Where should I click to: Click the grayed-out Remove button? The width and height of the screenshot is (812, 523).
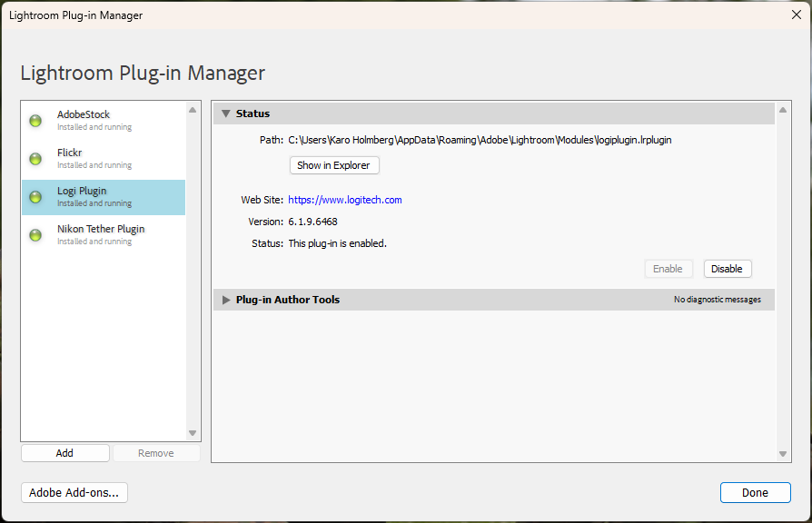point(156,453)
